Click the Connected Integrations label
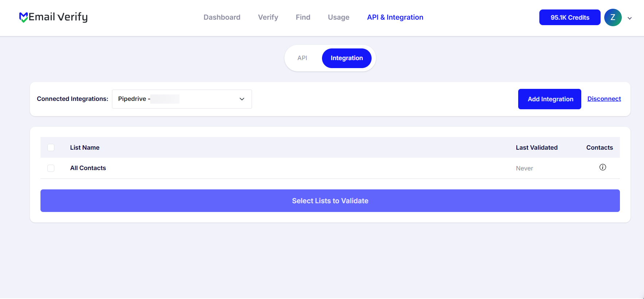Viewport: 644px width, 299px height. tap(73, 99)
